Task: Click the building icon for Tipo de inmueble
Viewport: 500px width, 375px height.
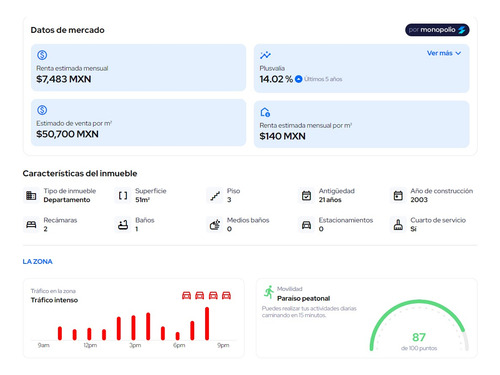Action: pyautogui.click(x=31, y=195)
